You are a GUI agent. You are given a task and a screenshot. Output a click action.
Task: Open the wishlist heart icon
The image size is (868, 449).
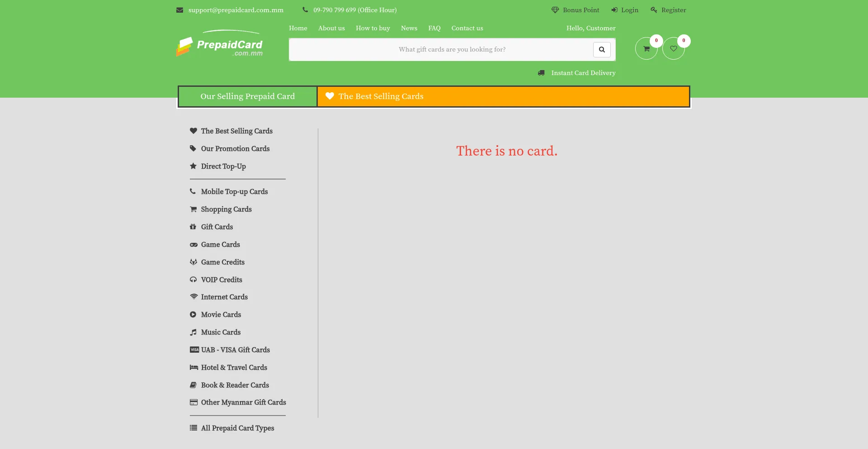coord(673,49)
